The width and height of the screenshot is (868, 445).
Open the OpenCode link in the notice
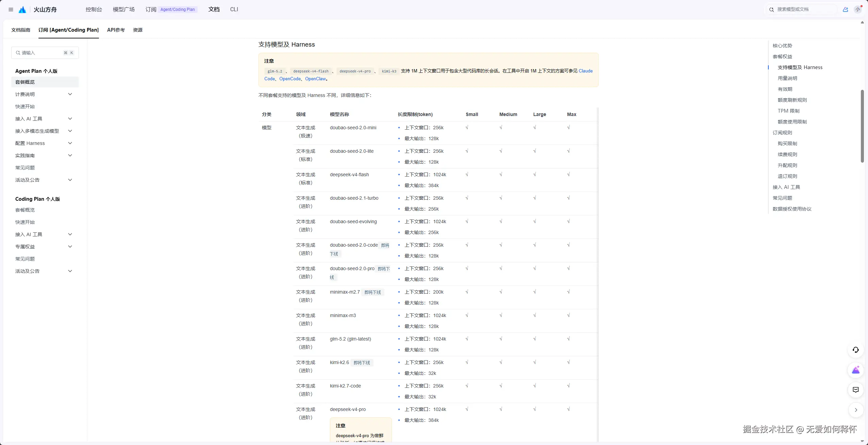click(290, 79)
